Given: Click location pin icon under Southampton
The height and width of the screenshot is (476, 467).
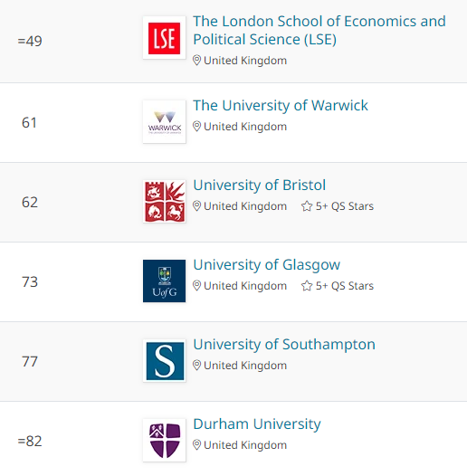Looking at the screenshot, I should tap(196, 365).
